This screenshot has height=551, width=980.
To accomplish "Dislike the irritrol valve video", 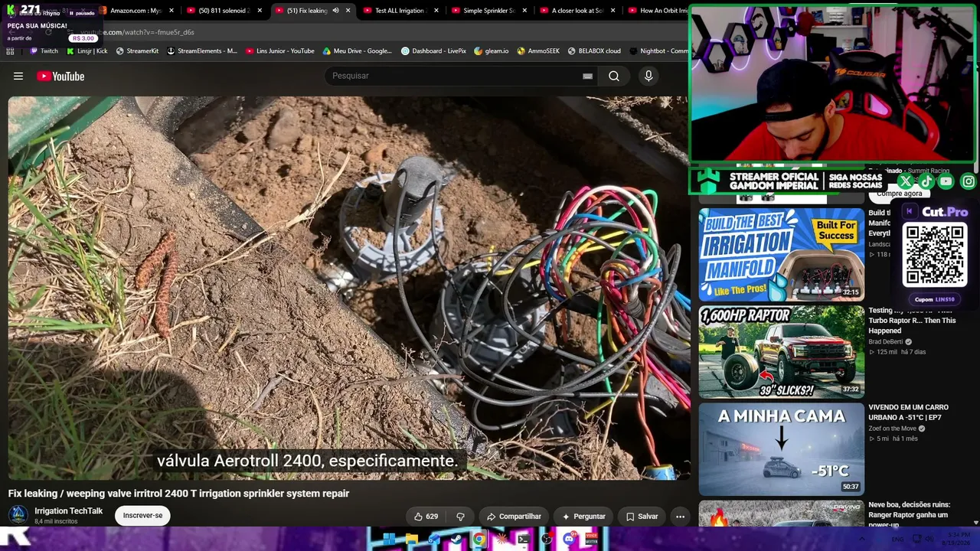I will pyautogui.click(x=460, y=517).
